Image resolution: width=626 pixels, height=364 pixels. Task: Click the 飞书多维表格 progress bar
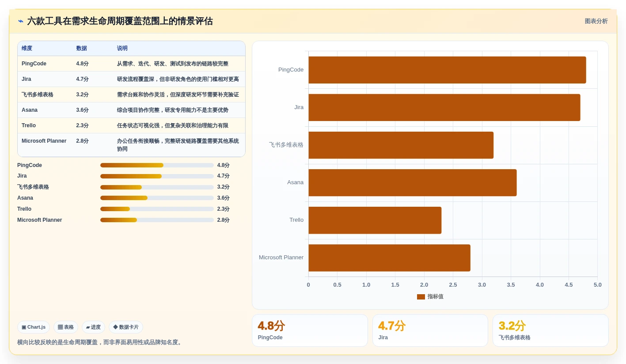[x=157, y=187]
